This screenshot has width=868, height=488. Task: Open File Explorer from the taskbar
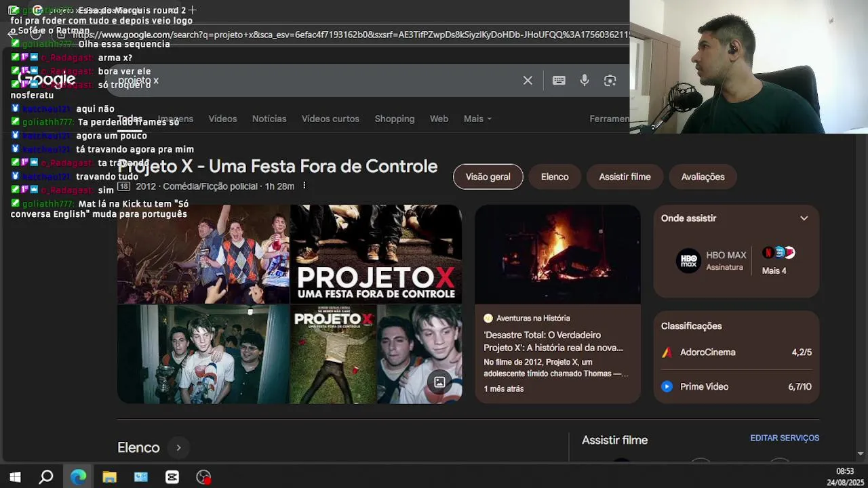click(x=109, y=477)
